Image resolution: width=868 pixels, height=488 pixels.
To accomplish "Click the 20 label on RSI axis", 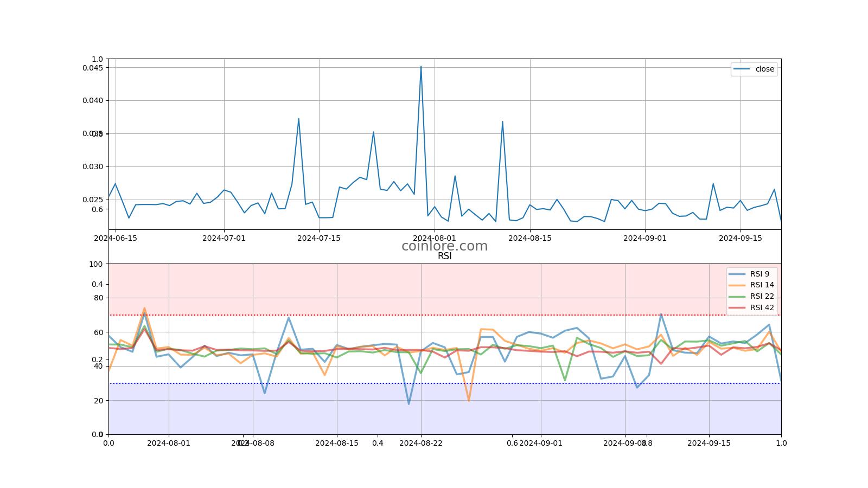I will [x=98, y=400].
